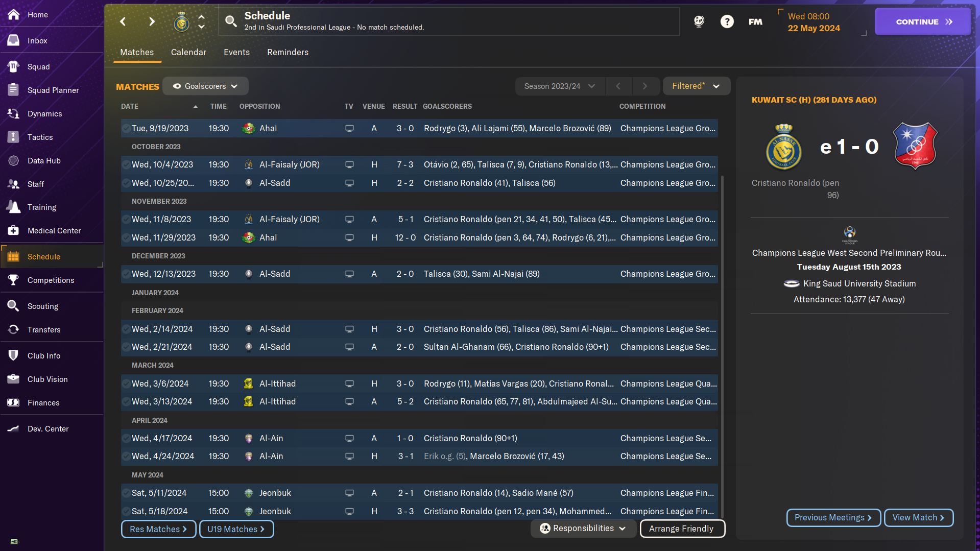
Task: Toggle checkmark for Wed 4/17/2024 Al-Ain match
Action: (x=126, y=439)
